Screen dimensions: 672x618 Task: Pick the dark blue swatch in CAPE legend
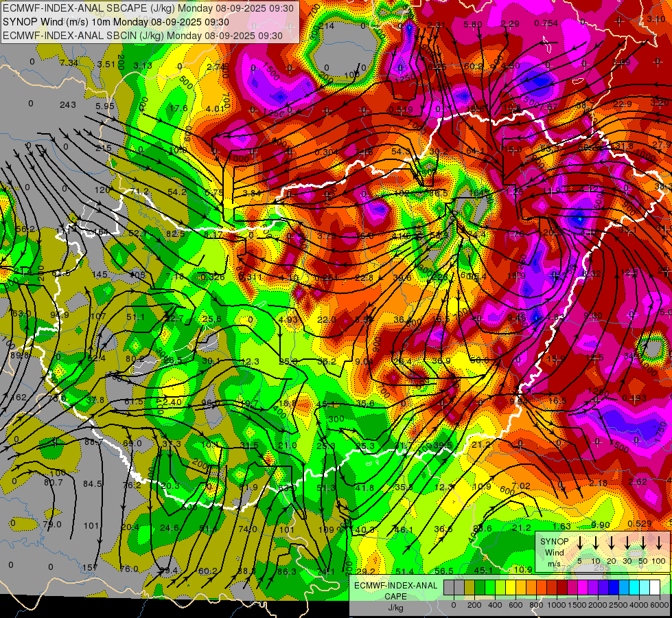pyautogui.click(x=614, y=587)
